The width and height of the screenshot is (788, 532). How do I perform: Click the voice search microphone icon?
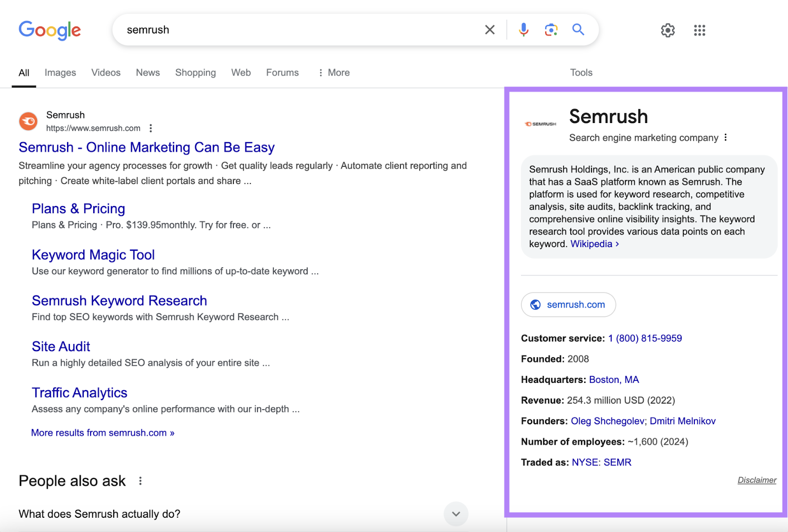[x=524, y=30]
